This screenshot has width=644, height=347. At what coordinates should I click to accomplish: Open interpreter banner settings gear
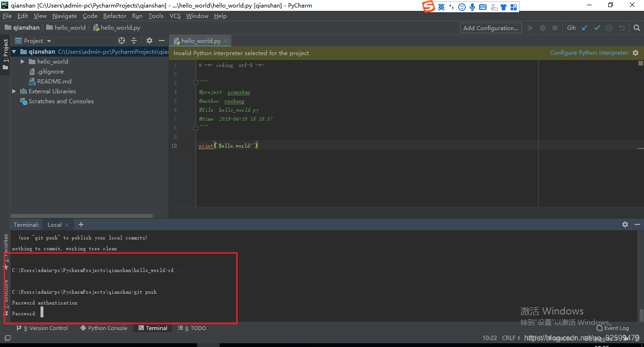pos(636,53)
